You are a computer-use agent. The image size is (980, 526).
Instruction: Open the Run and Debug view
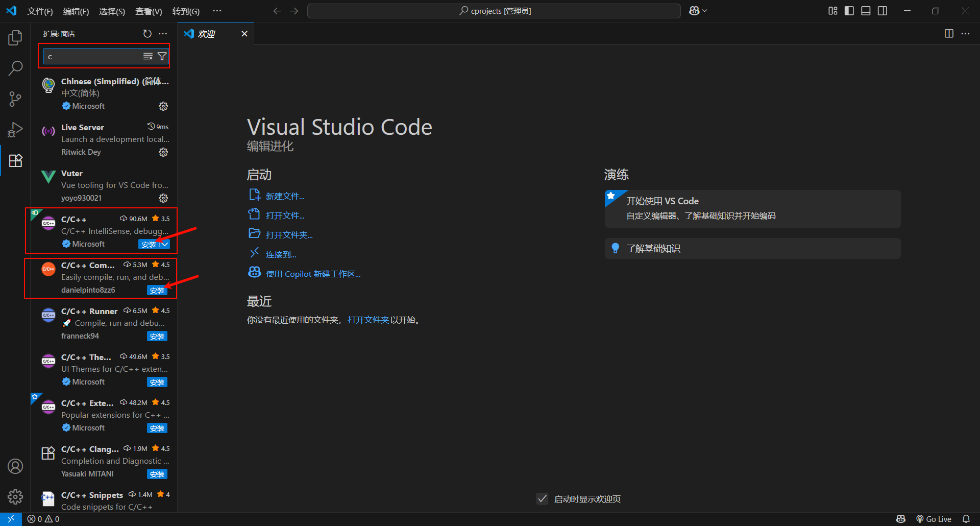point(15,130)
